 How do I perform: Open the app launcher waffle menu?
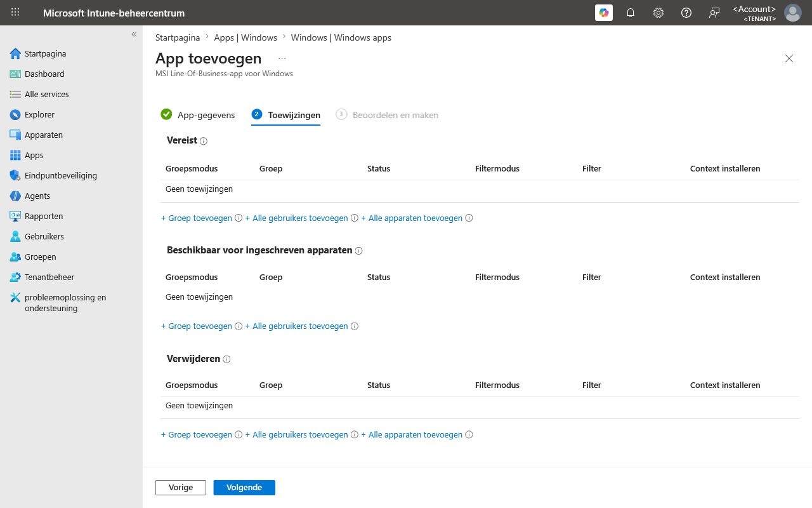tap(15, 13)
